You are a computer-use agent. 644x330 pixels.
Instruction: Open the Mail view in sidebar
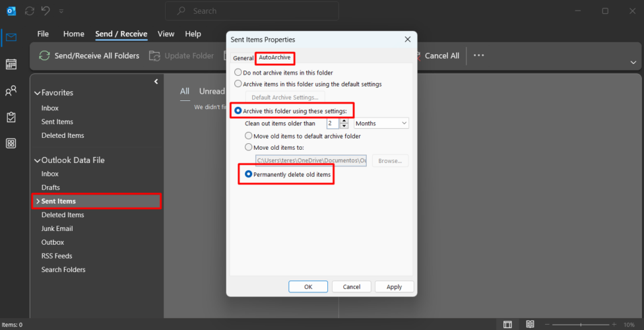(11, 38)
